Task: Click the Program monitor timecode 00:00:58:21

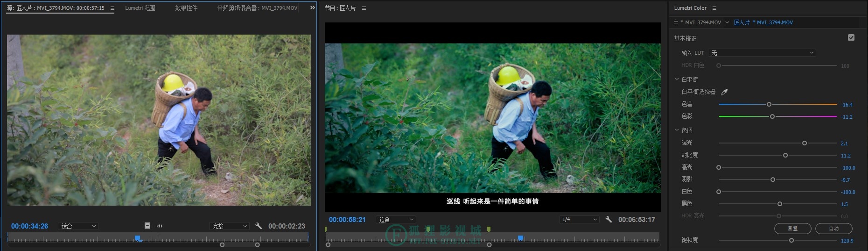Action: (x=347, y=219)
